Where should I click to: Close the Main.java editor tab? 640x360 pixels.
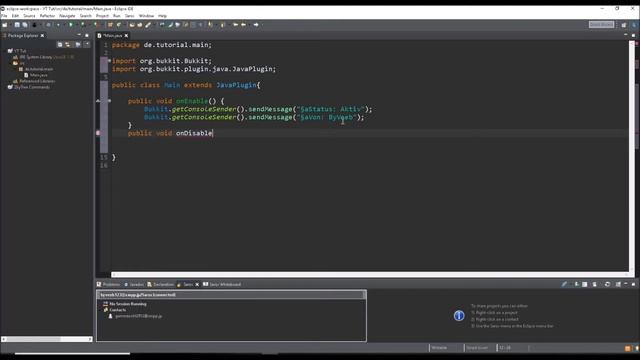click(127, 36)
